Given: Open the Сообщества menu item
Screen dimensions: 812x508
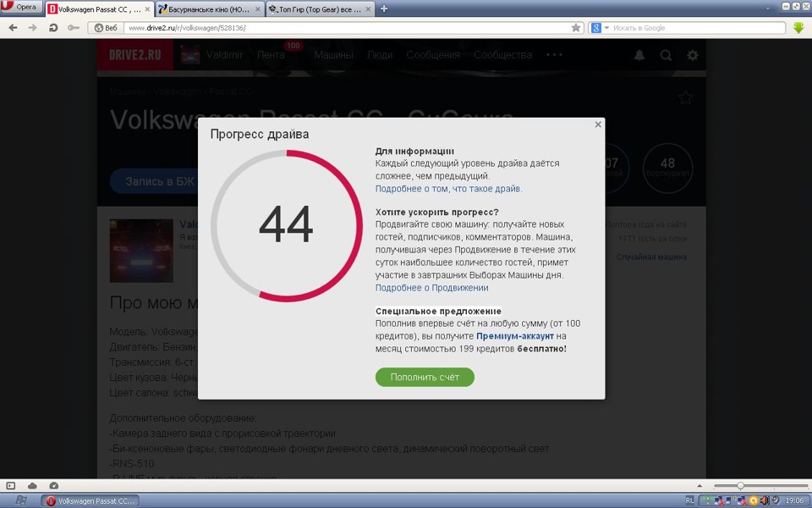Looking at the screenshot, I should click(x=502, y=55).
